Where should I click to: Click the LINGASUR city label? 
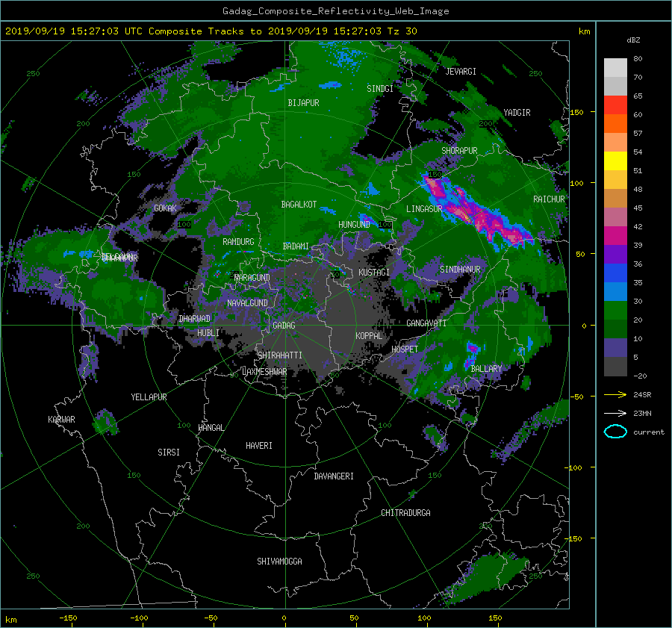[424, 209]
